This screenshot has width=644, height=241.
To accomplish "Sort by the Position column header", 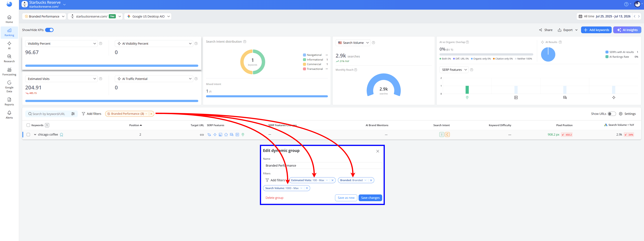I will (x=135, y=125).
